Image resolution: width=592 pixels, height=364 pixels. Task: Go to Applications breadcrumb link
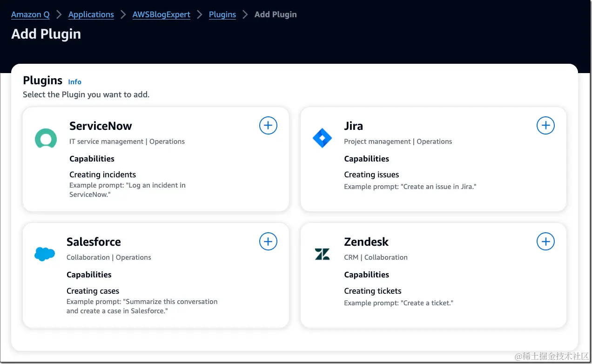tap(91, 14)
